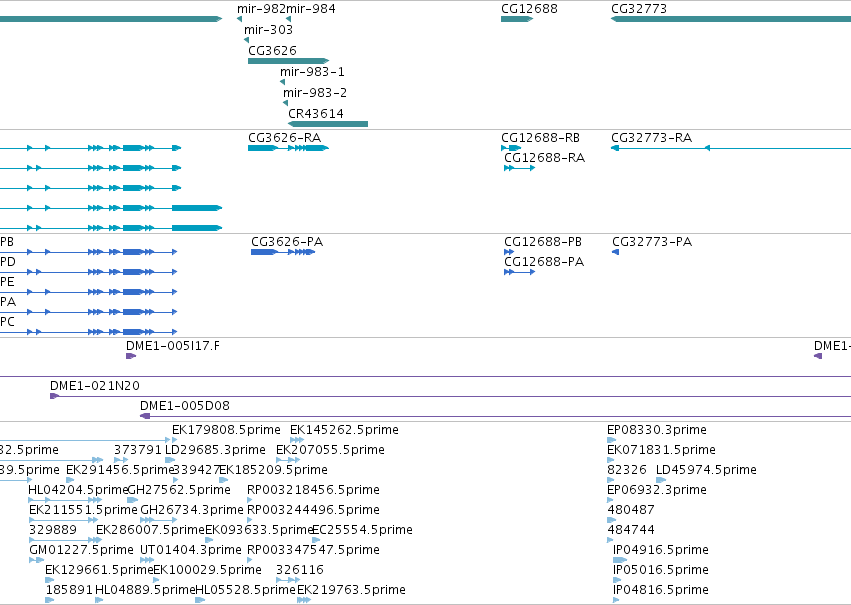Select the CG12688-RA transcript
The height and width of the screenshot is (605, 851).
click(x=519, y=168)
